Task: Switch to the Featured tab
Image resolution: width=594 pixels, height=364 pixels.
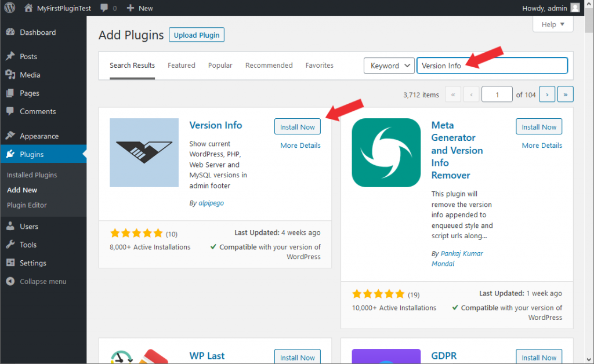Action: click(x=182, y=65)
